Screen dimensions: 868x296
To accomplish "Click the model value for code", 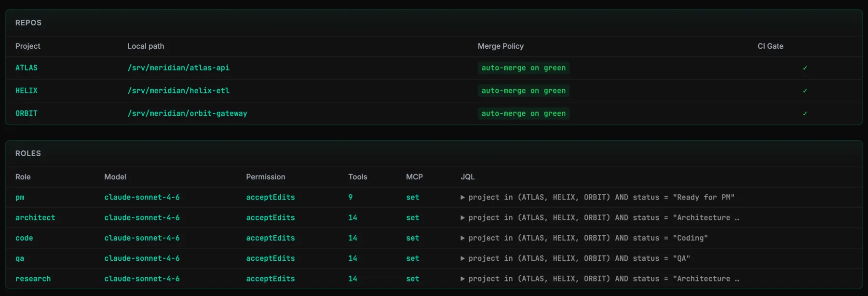I will 142,238.
